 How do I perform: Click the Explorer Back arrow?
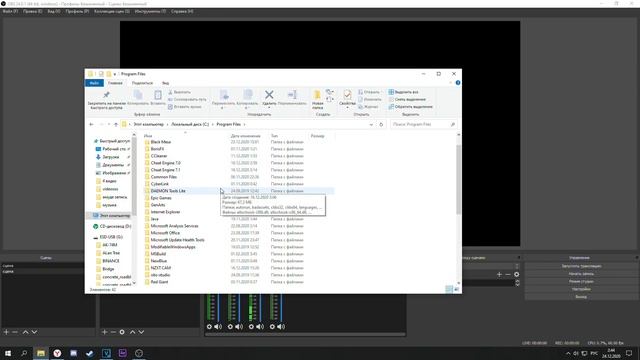91,124
